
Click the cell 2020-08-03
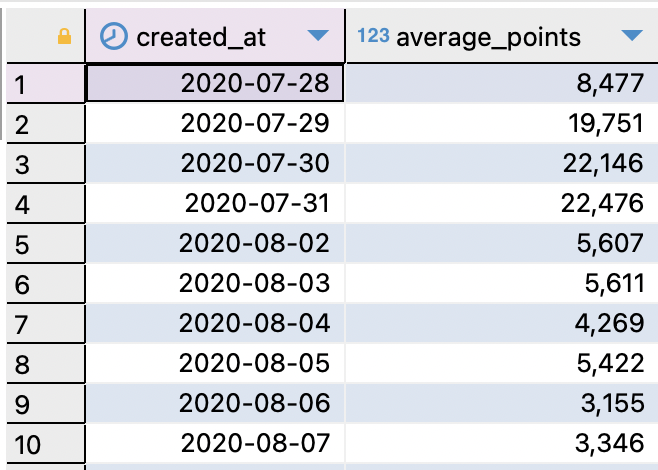[x=215, y=283]
